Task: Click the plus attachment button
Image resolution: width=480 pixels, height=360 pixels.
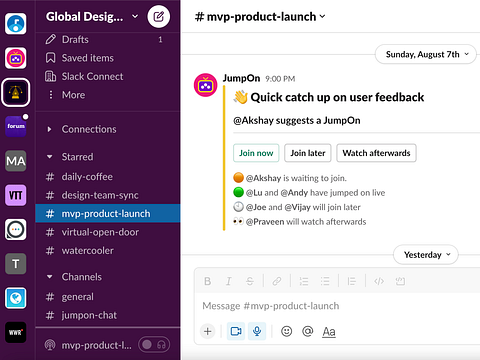Action: pyautogui.click(x=207, y=331)
